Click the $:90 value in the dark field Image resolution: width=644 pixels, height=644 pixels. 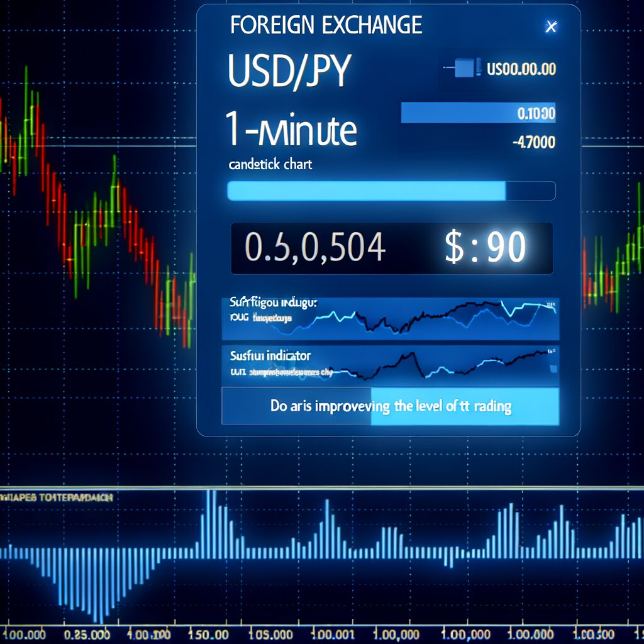(485, 248)
